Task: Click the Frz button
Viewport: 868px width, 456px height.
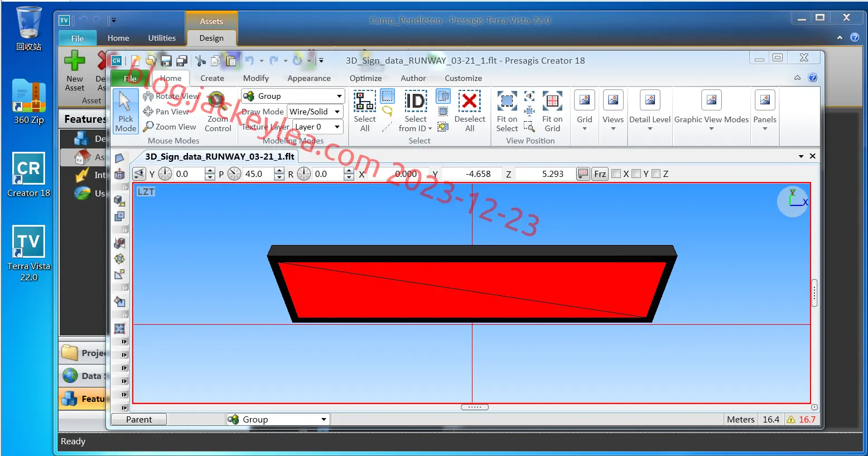Action: [x=600, y=174]
